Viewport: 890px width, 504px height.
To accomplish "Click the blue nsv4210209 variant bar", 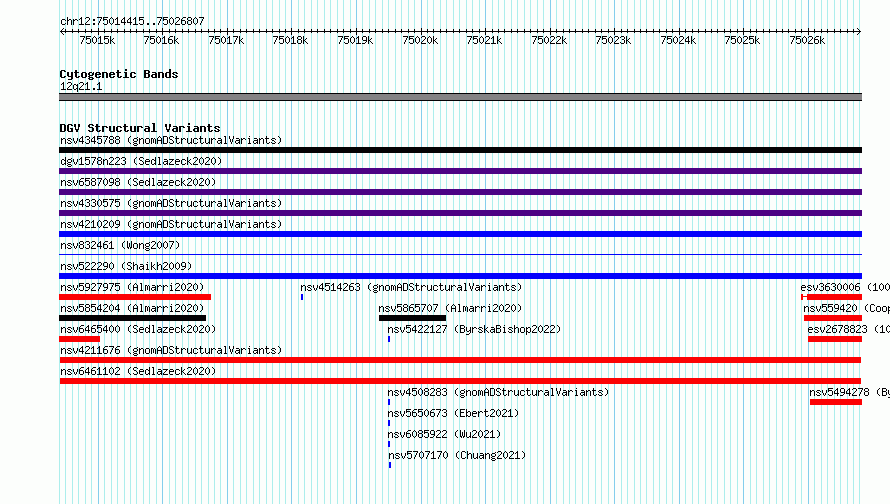I will [460, 234].
